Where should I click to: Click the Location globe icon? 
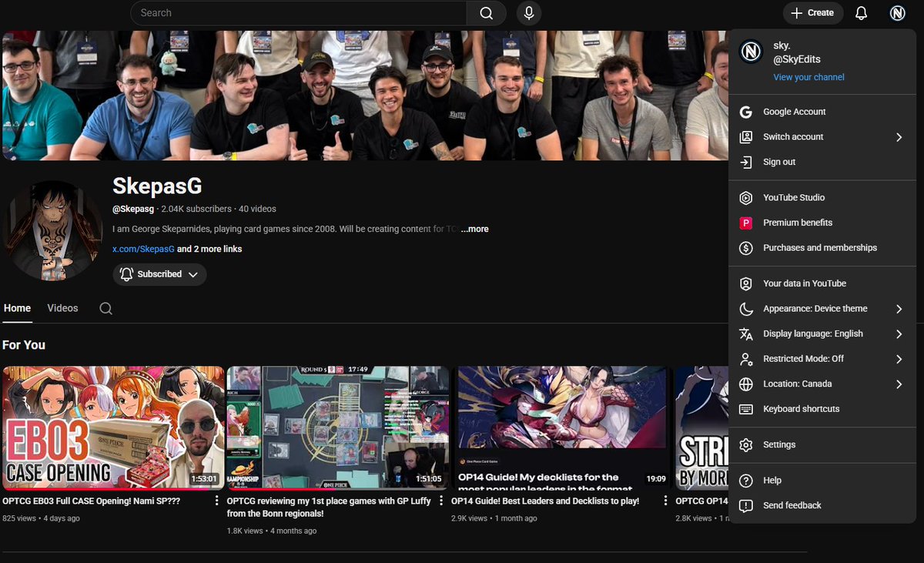click(745, 384)
